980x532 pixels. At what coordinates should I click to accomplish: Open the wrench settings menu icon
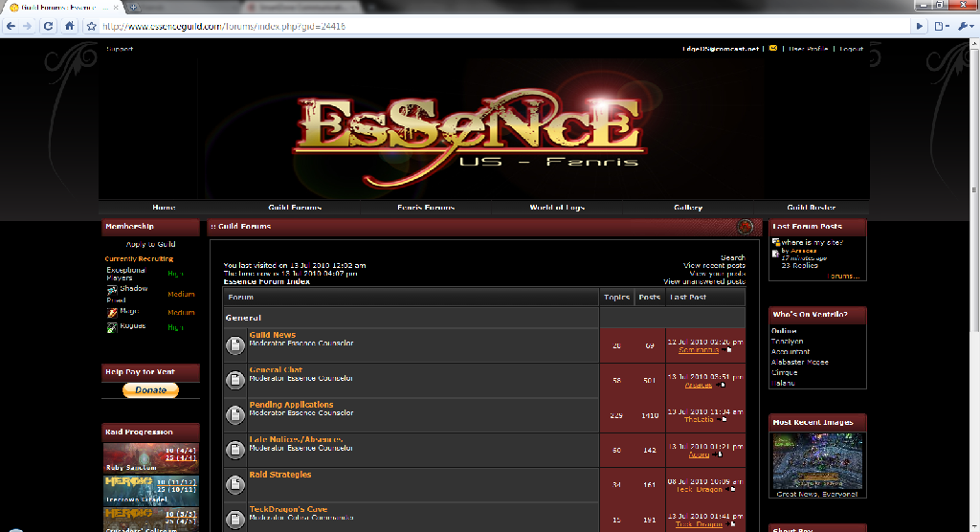[966, 26]
